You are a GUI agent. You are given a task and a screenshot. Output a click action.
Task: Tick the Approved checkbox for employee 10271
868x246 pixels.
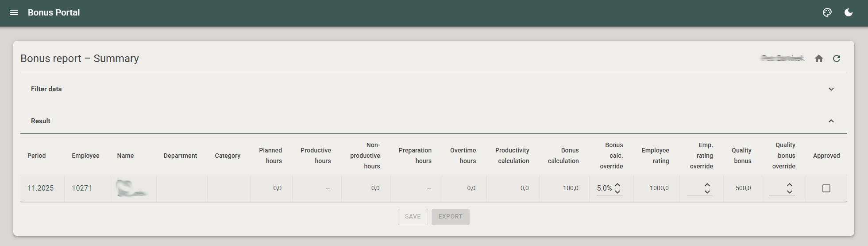[826, 188]
